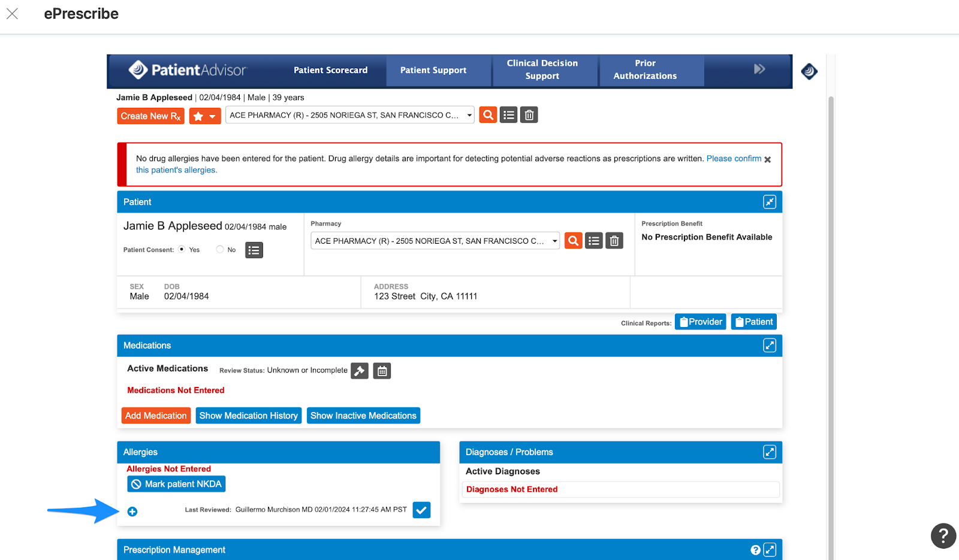Switch to the Patient Support tab
Viewport: 959px width, 560px height.
pos(433,70)
